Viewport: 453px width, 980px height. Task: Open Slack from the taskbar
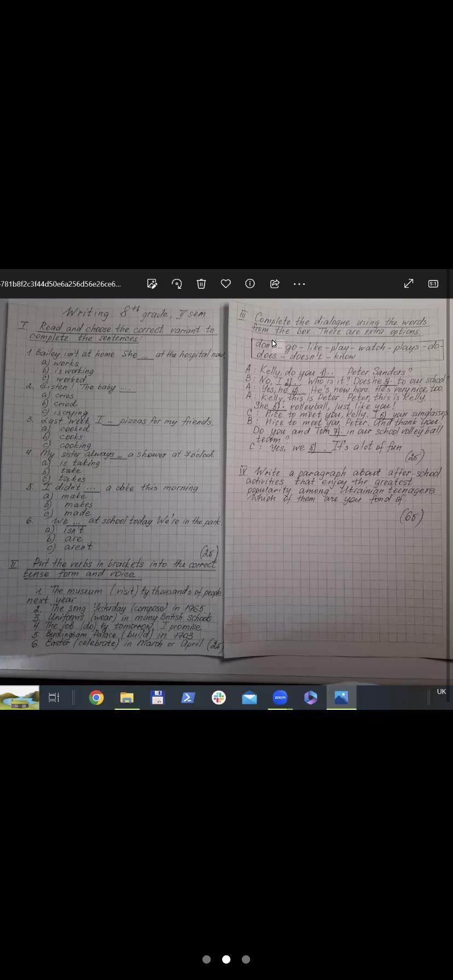click(x=219, y=698)
